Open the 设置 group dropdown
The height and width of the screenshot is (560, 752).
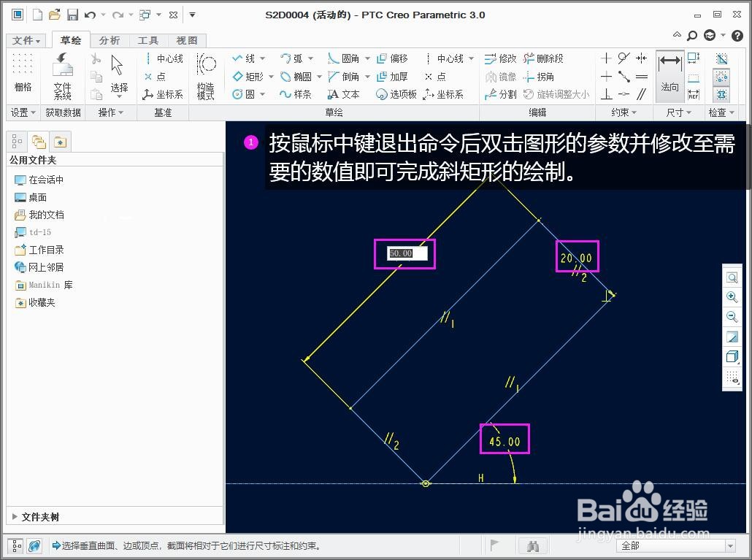point(23,112)
